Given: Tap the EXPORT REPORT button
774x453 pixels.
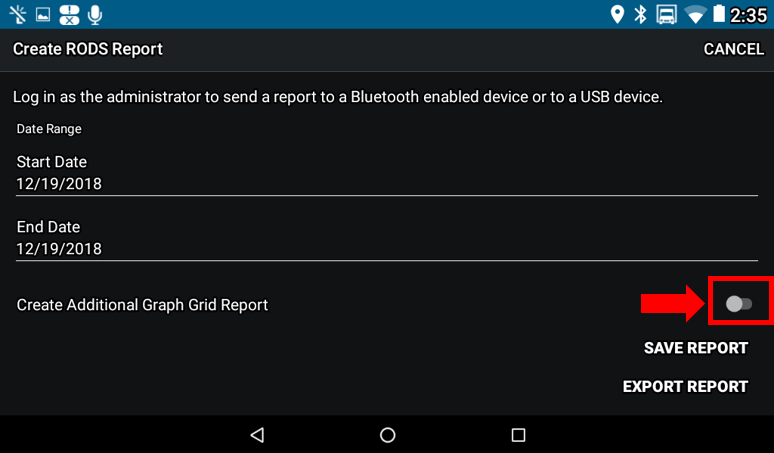Looking at the screenshot, I should pos(685,386).
